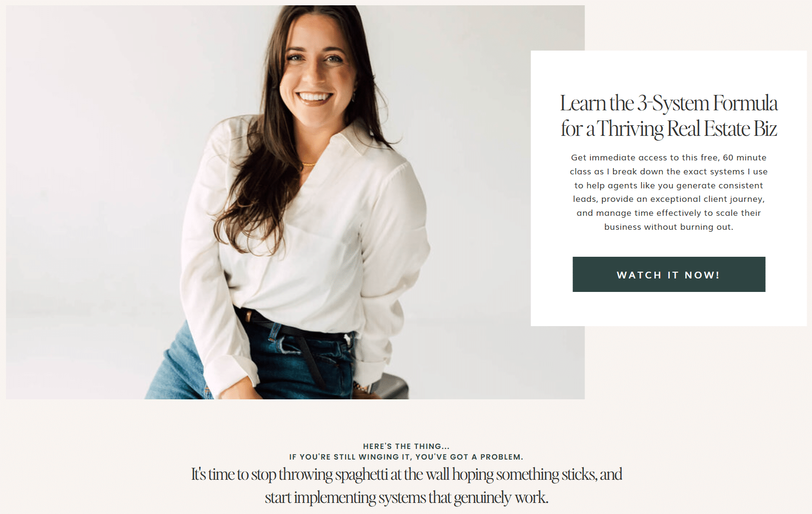Click the 'class as I break down' text line
812x514 pixels.
click(668, 171)
